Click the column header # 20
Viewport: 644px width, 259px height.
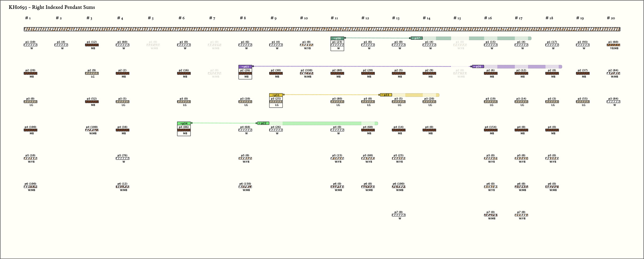click(x=611, y=18)
